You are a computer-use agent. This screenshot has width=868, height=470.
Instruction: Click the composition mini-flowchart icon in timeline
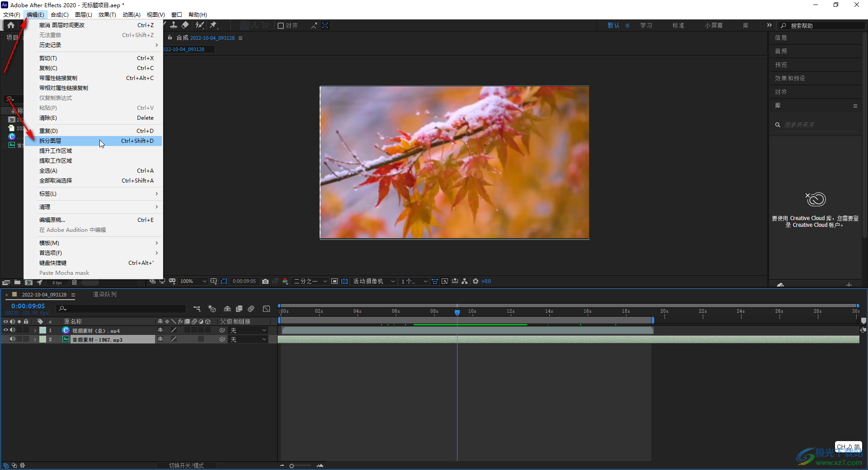197,309
